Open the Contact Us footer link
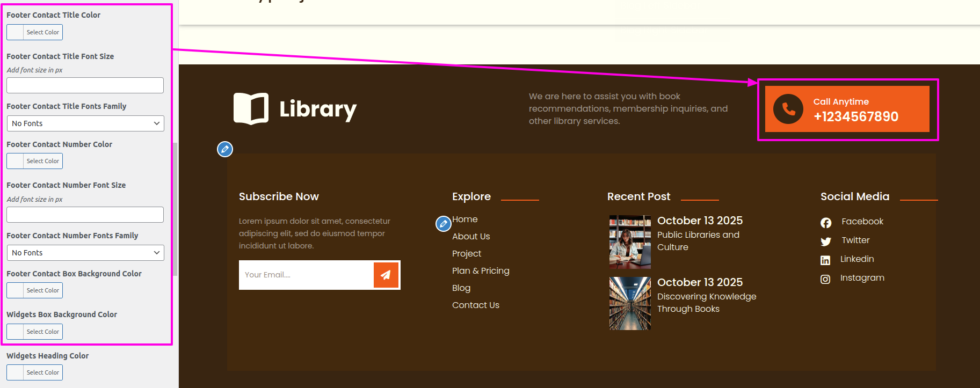980x388 pixels. point(475,305)
